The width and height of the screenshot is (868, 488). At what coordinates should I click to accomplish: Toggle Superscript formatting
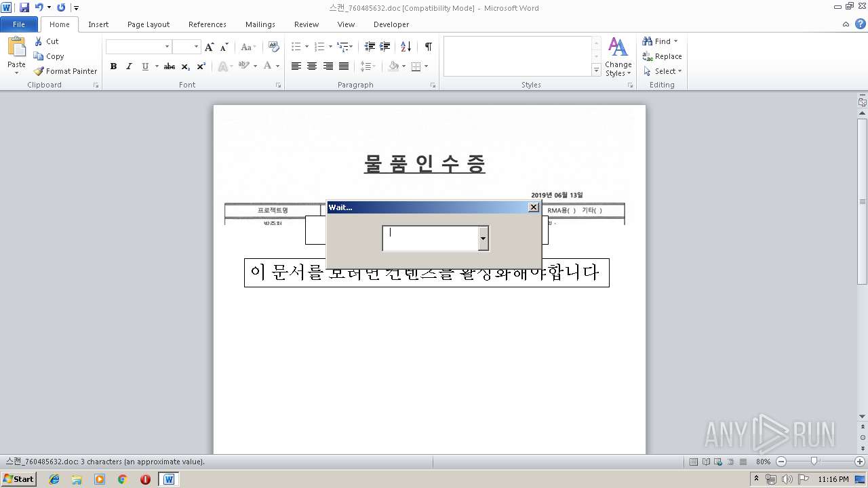coord(201,66)
